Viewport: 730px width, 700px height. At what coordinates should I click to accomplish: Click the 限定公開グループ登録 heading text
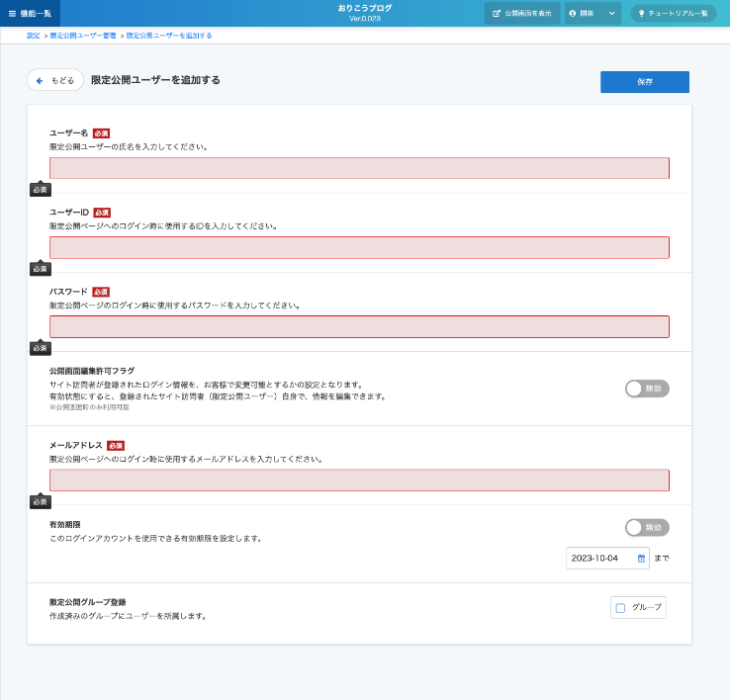click(87, 602)
